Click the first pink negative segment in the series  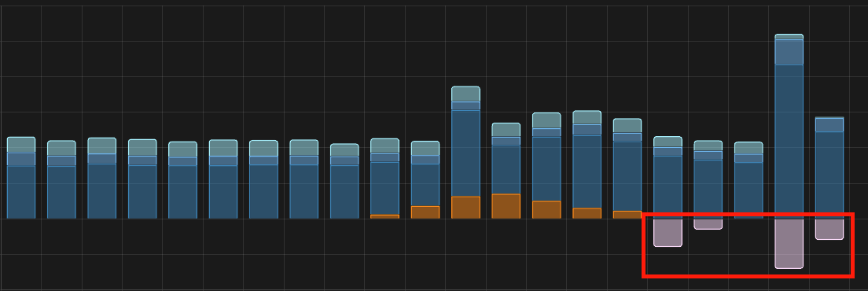668,232
